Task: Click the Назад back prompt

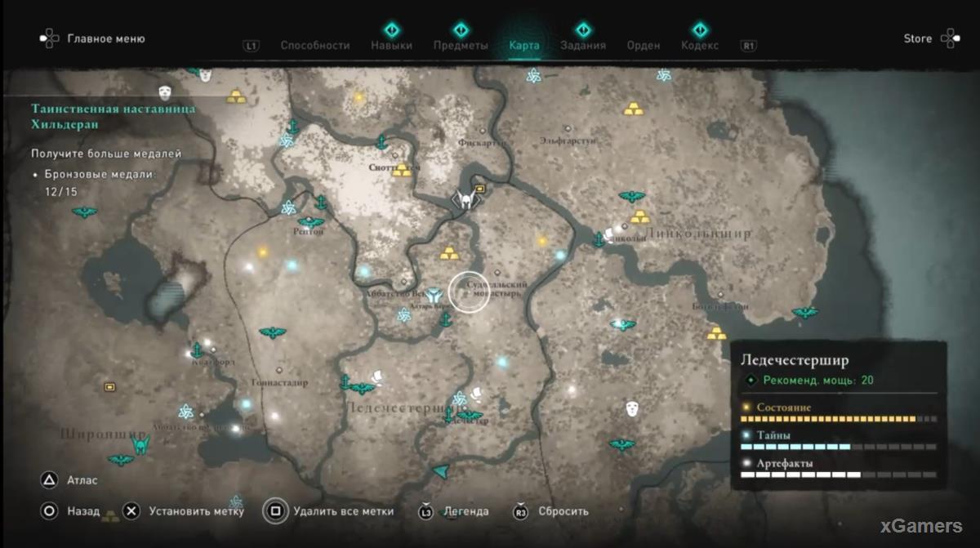Action: pos(70,512)
